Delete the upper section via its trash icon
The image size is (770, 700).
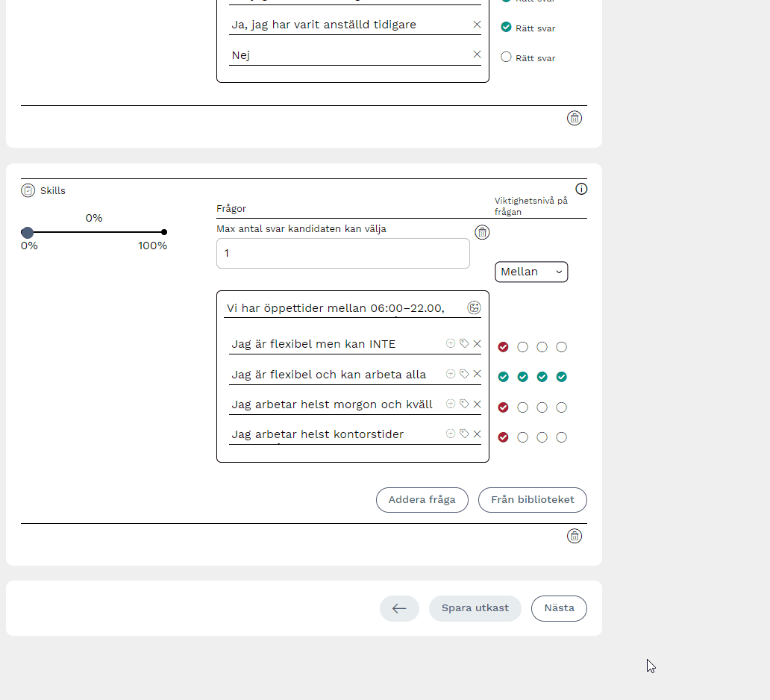[574, 118]
